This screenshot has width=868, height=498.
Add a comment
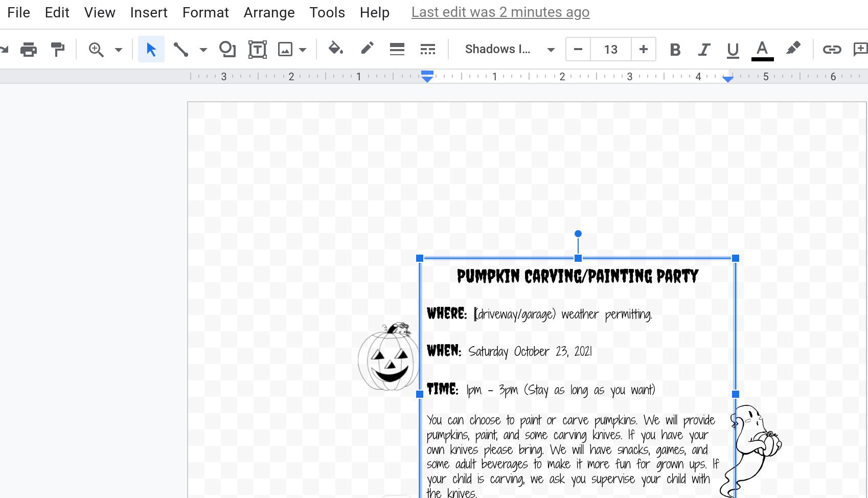(861, 49)
